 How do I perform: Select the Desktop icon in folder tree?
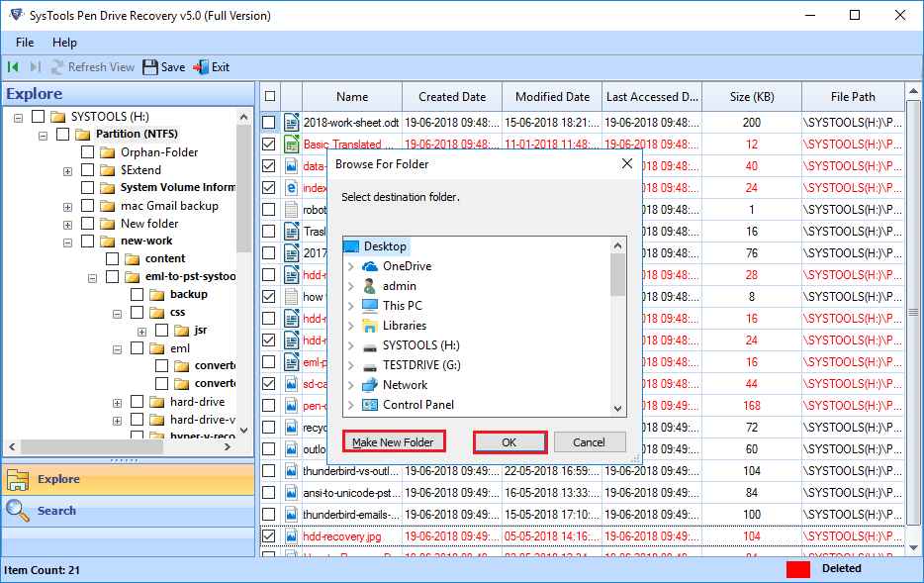tap(351, 246)
